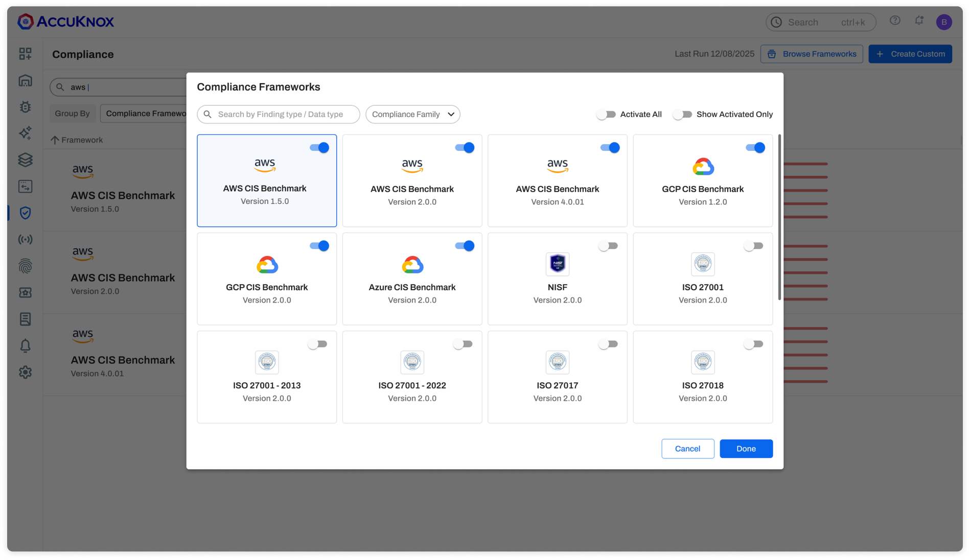Open the AI sparkle icon in sidebar
Screen dimensions: 970x560
click(x=25, y=133)
